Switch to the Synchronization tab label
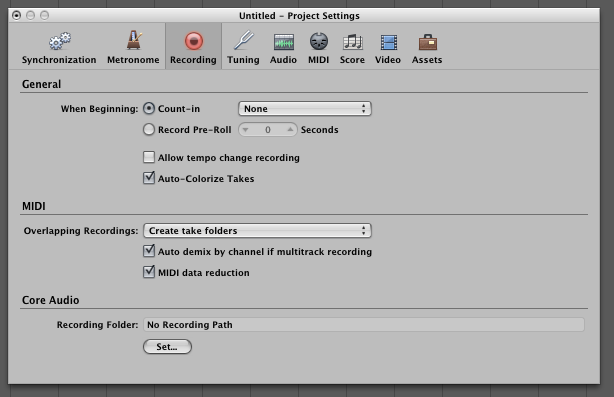Image resolution: width=614 pixels, height=397 pixels. tap(59, 60)
